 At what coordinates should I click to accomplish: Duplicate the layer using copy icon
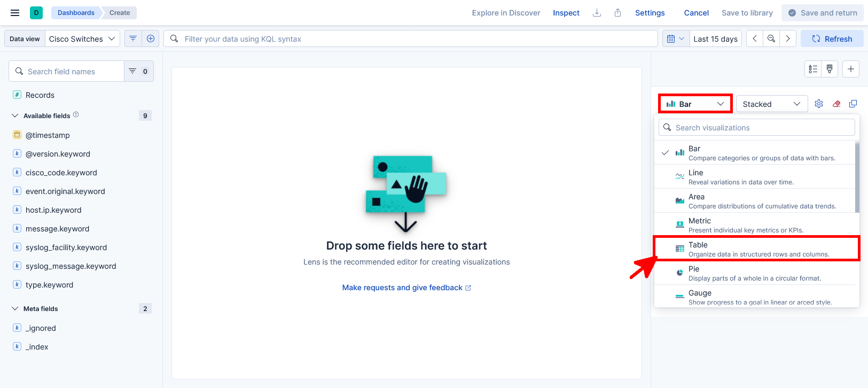click(x=853, y=104)
